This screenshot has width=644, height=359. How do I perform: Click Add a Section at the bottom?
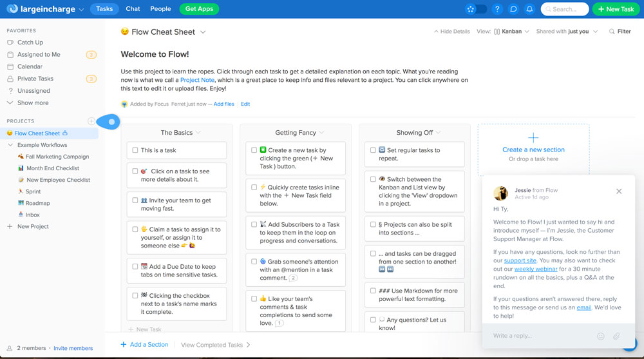(x=144, y=345)
